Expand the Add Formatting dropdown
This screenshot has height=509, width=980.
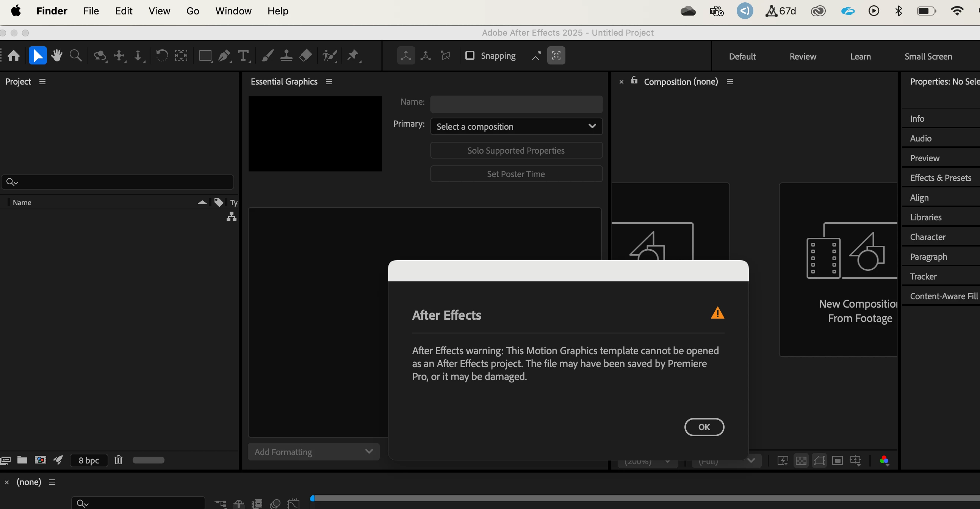(x=313, y=452)
